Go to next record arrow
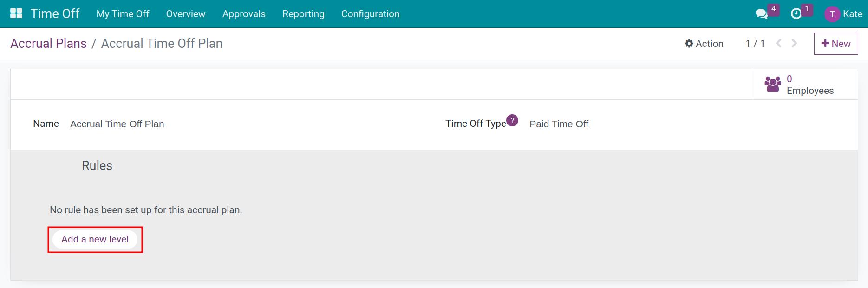The image size is (868, 288). [795, 43]
